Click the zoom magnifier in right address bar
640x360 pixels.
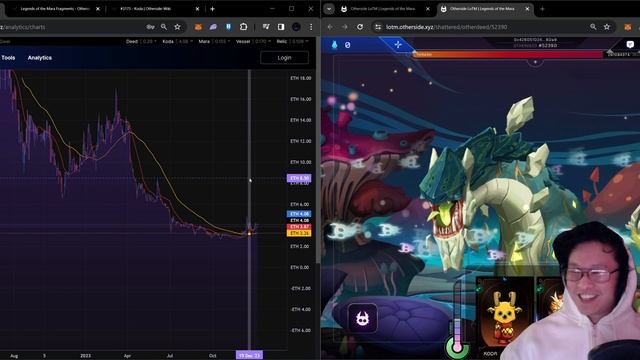pos(593,27)
